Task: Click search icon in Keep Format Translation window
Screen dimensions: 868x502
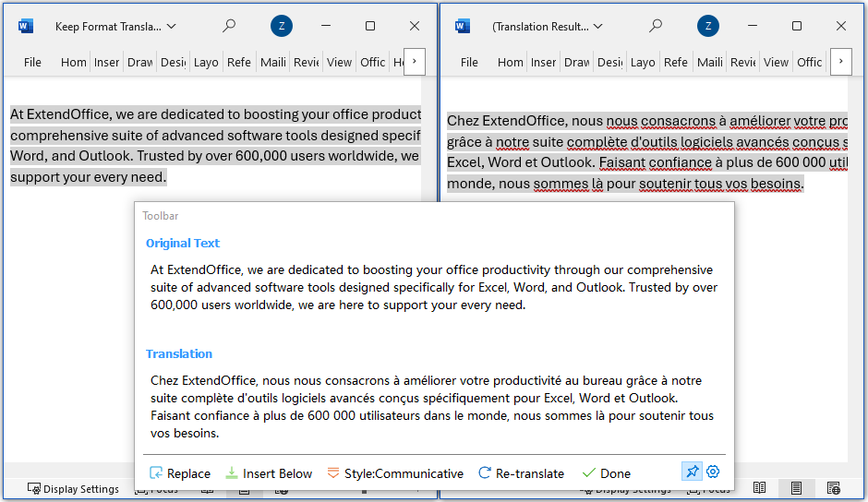Action: [x=229, y=26]
